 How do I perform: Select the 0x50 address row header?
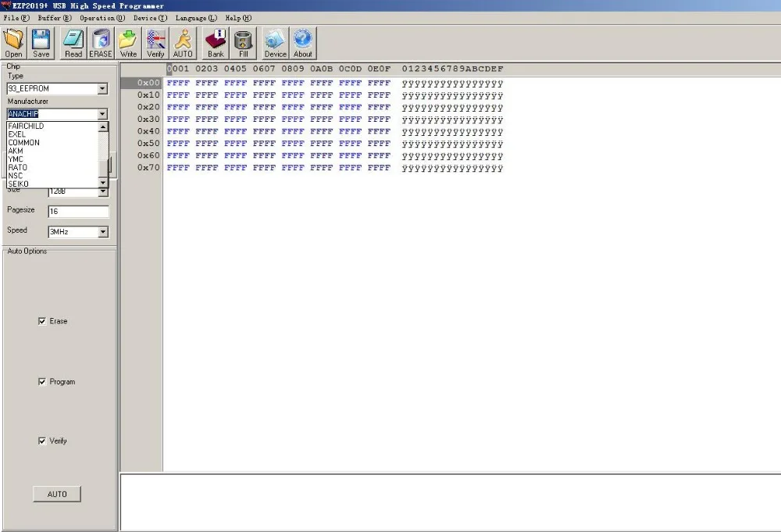148,144
